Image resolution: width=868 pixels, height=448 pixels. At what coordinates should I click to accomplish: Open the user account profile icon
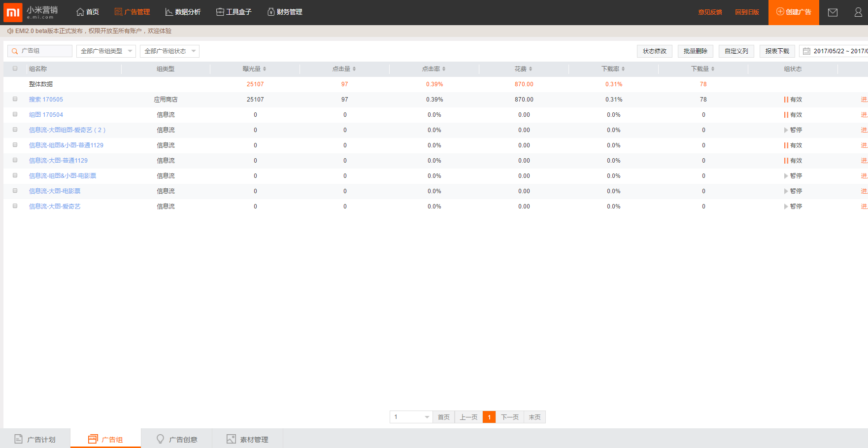point(858,12)
